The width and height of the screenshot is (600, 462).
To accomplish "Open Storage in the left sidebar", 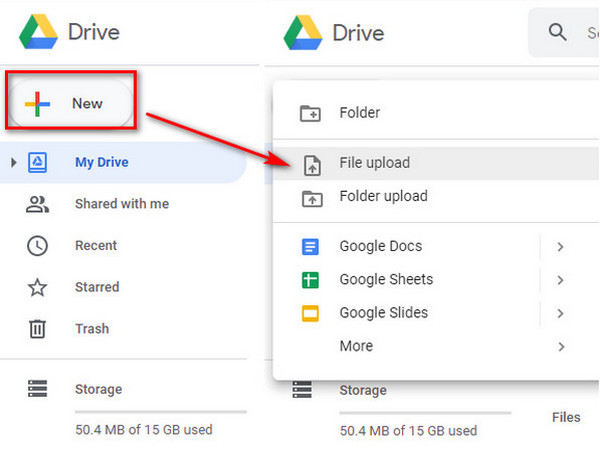I will pyautogui.click(x=99, y=389).
